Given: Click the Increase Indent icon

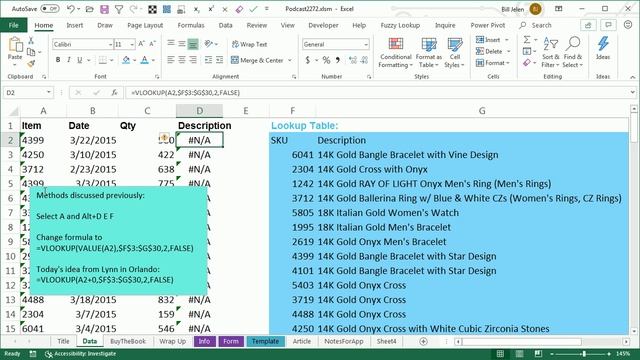Looking at the screenshot, I should coord(219,60).
